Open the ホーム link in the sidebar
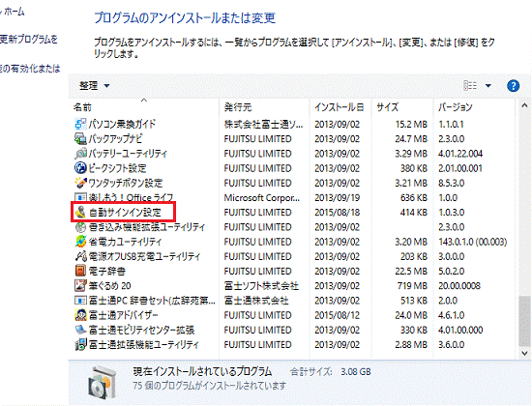Screen dimensions: 532x406 pos(14,12)
